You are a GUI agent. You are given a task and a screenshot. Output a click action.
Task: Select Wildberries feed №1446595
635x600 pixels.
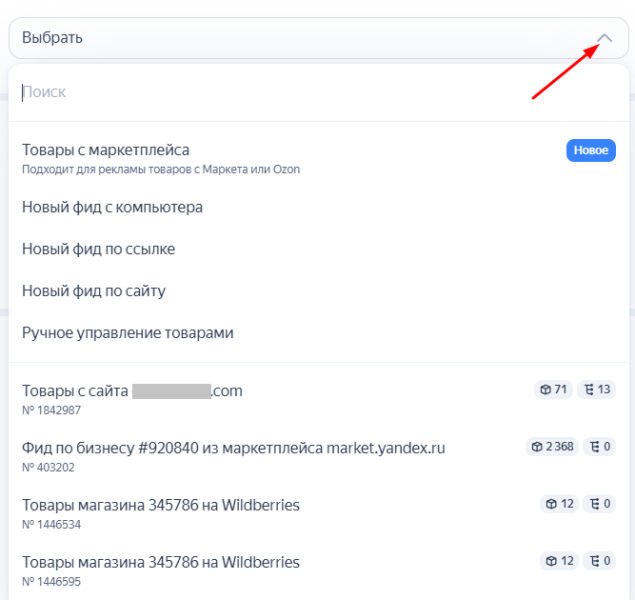tap(318, 570)
